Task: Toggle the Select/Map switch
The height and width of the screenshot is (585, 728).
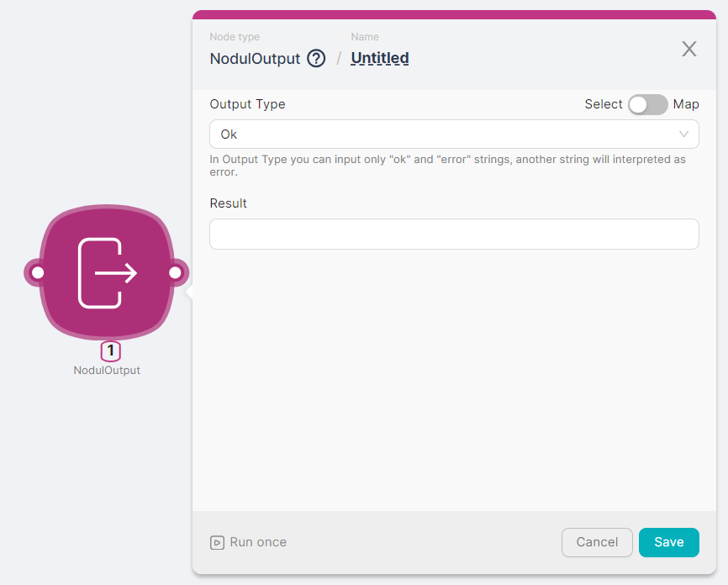Action: pos(647,105)
